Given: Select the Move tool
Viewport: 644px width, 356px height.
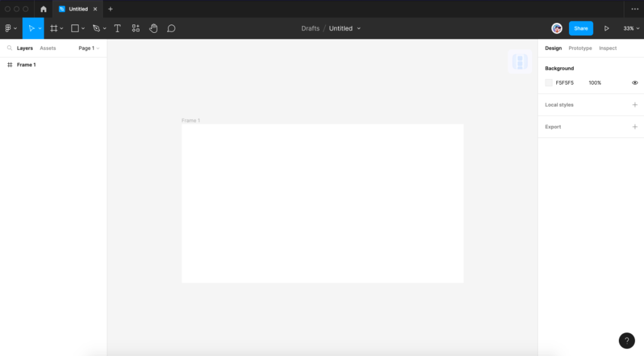Looking at the screenshot, I should point(31,29).
